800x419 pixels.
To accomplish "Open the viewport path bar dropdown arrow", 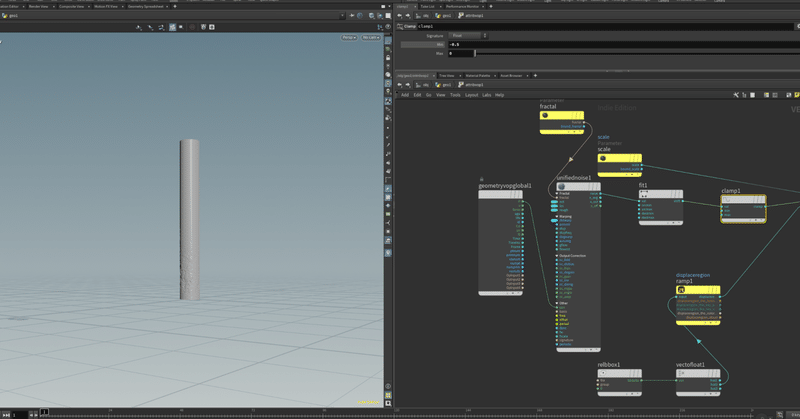I will (x=342, y=16).
